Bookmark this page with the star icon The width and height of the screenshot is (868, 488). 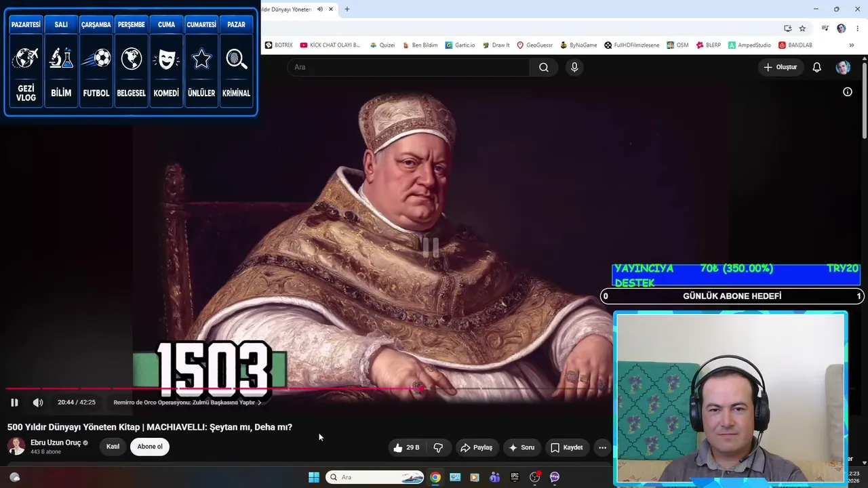click(x=802, y=28)
